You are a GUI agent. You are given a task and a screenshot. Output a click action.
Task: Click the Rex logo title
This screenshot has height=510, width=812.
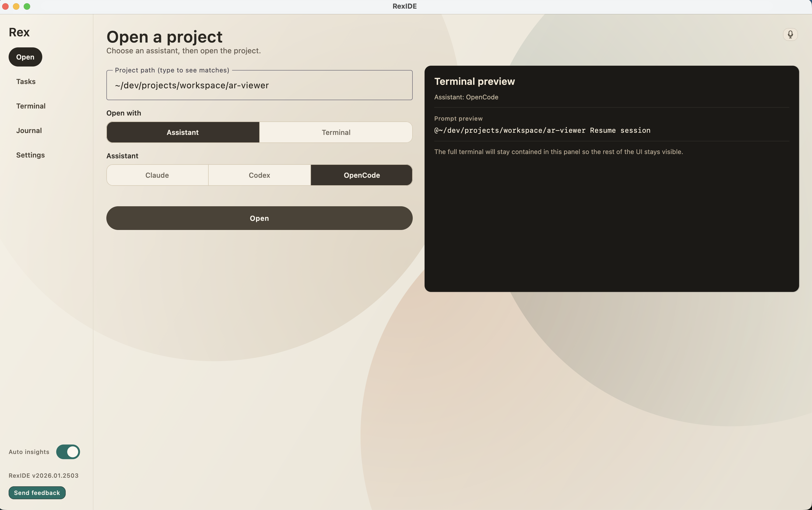19,32
